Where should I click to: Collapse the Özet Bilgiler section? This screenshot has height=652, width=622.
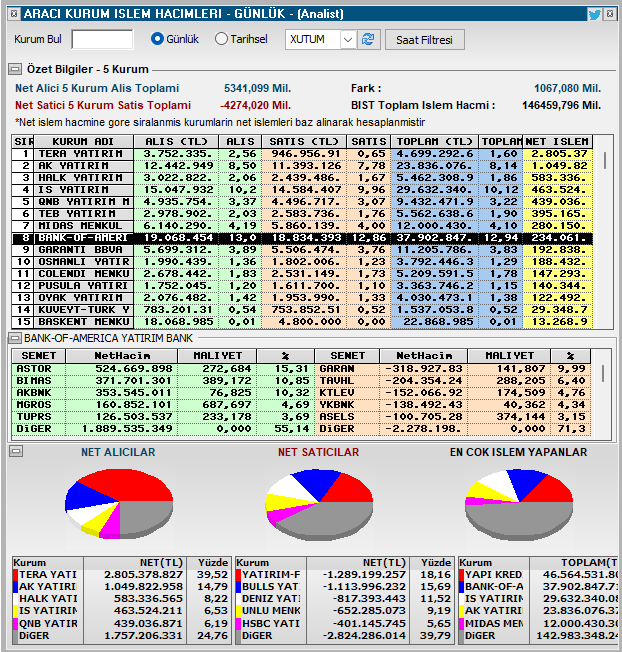pos(15,69)
